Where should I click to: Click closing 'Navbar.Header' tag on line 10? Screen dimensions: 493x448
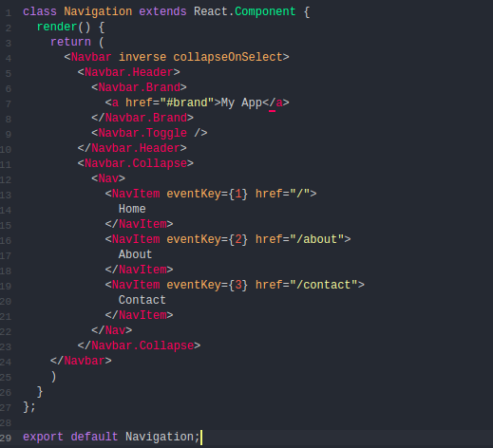tap(132, 148)
